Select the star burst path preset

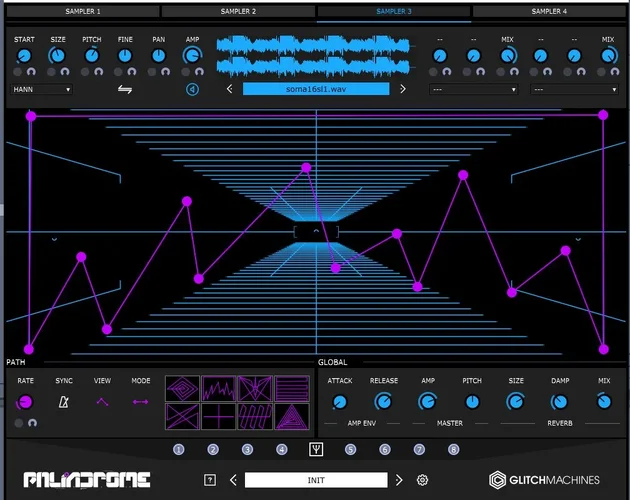(x=255, y=388)
